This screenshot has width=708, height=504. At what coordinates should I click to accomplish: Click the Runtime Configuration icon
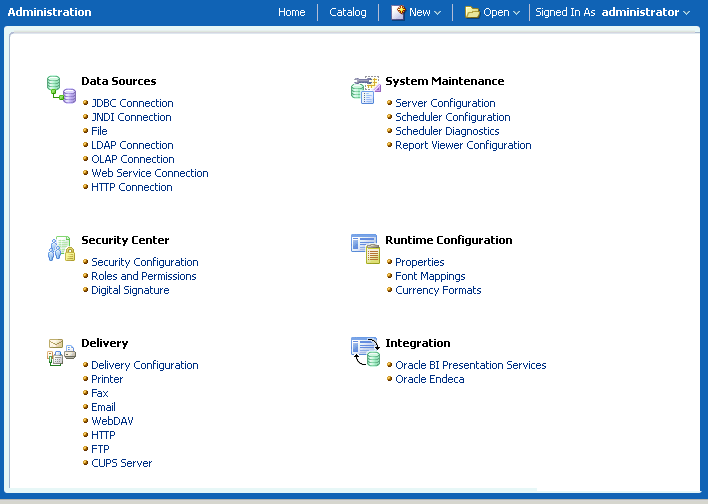pos(366,248)
